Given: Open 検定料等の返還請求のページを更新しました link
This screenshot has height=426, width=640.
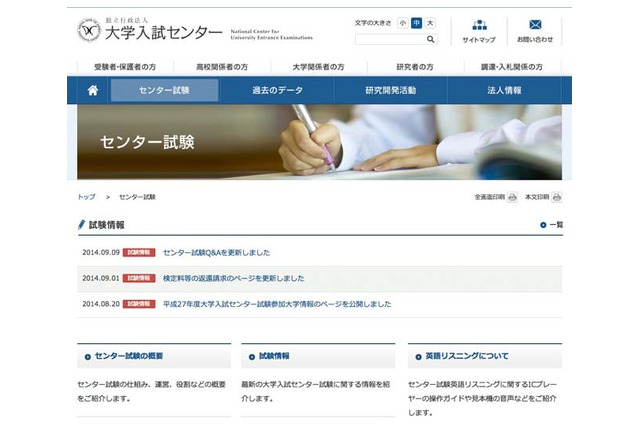Looking at the screenshot, I should pos(233,278).
